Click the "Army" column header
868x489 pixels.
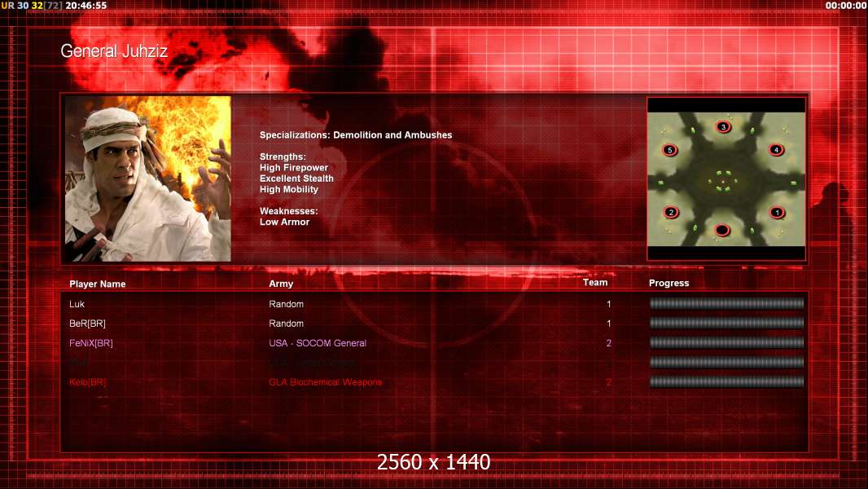click(x=281, y=284)
